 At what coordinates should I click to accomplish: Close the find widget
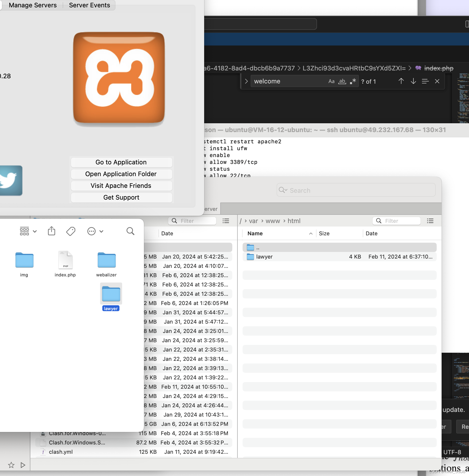pyautogui.click(x=437, y=81)
